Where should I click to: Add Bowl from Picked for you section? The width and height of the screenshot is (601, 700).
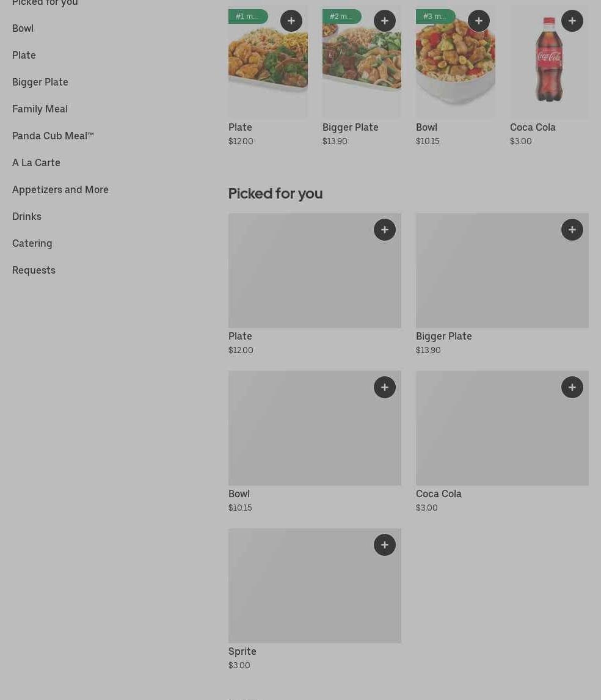click(385, 387)
